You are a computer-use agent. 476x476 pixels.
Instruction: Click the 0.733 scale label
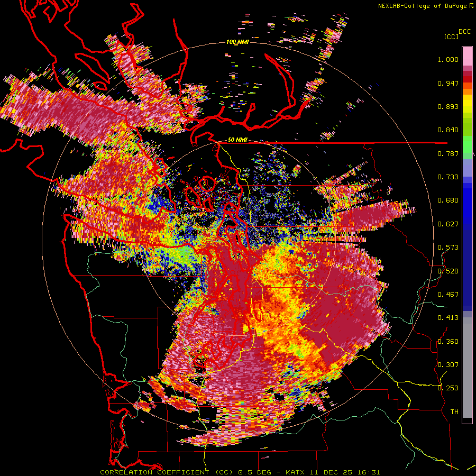click(448, 177)
